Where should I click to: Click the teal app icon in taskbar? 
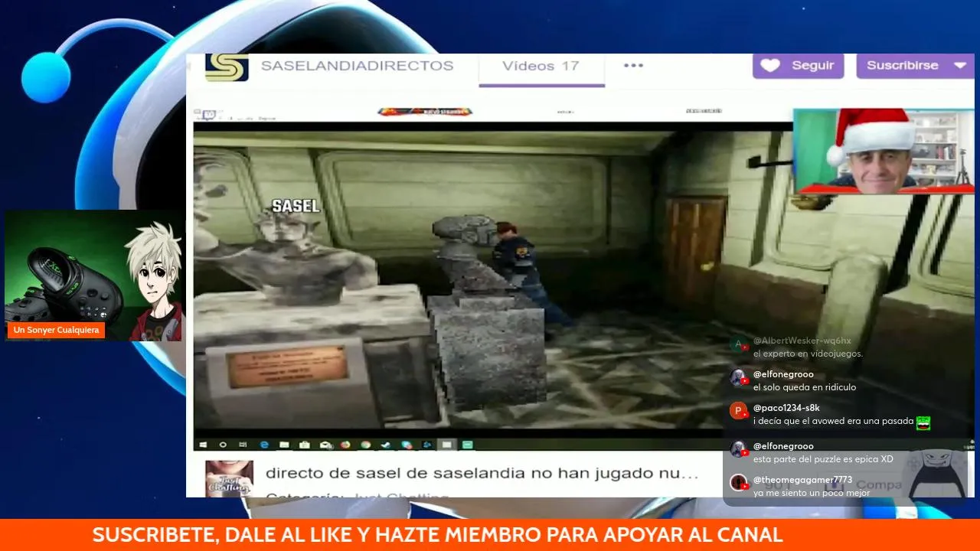[x=467, y=445]
